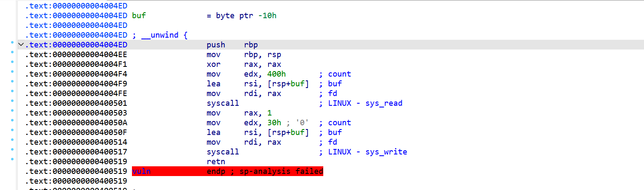The width and height of the screenshot is (644, 190).
Task: Select the 'buf' variable name in the declaration
Action: (x=139, y=16)
